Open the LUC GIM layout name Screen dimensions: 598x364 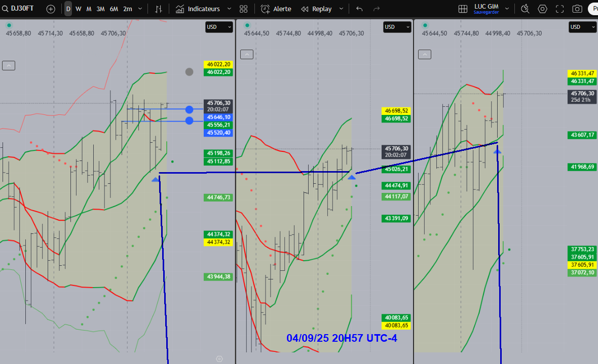point(487,7)
